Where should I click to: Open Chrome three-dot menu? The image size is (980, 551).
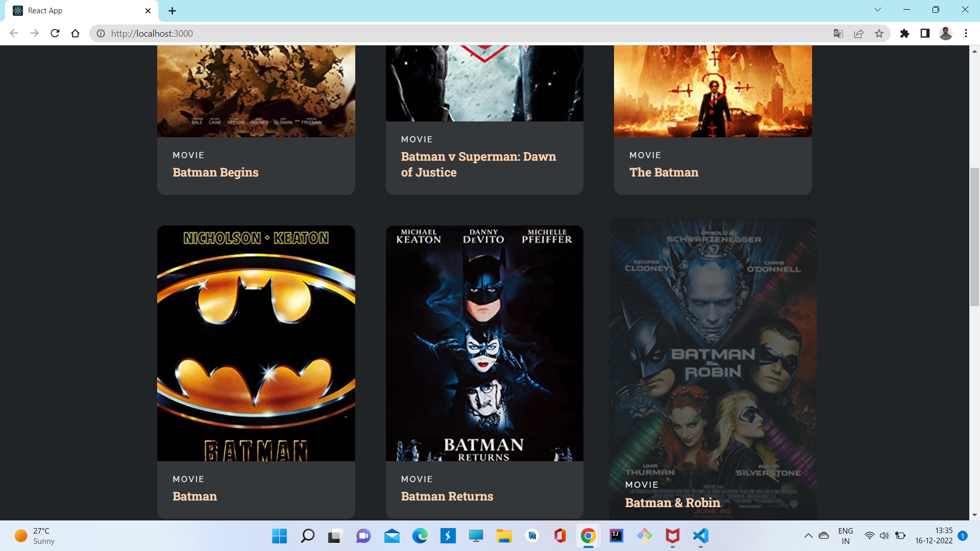[966, 33]
